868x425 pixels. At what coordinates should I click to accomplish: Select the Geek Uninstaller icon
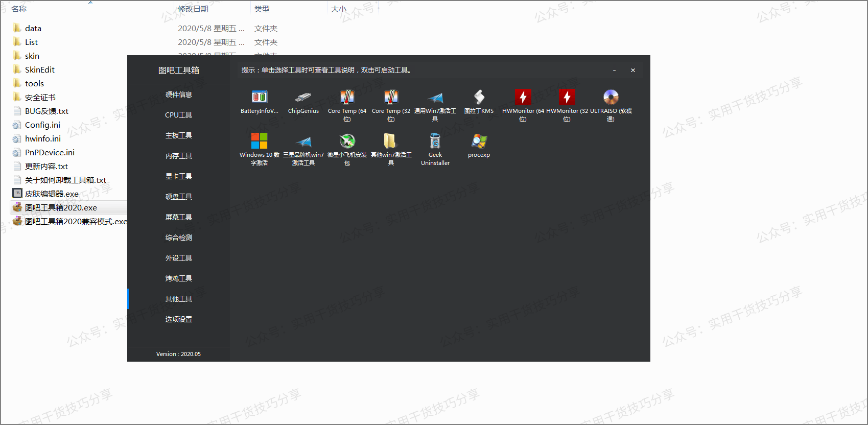point(435,141)
